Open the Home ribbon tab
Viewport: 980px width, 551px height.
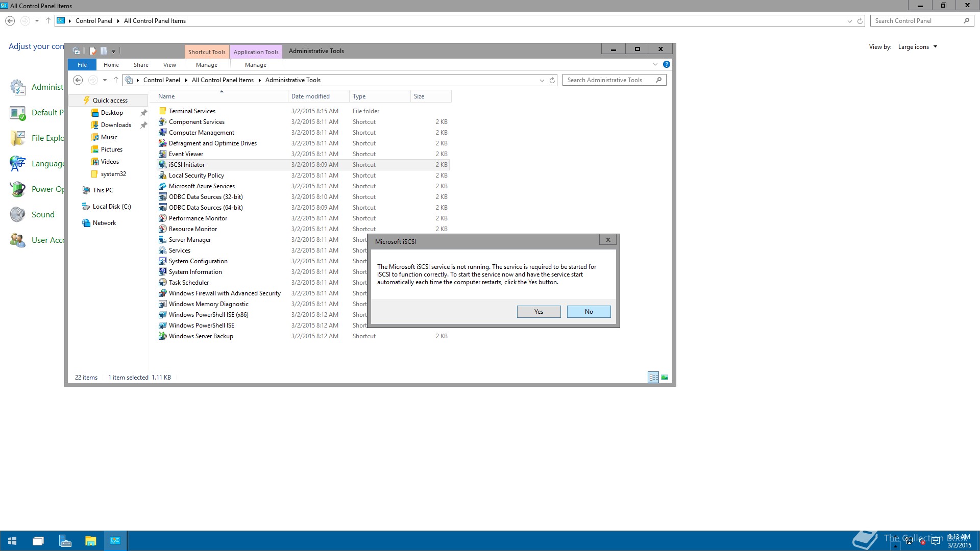click(x=111, y=65)
